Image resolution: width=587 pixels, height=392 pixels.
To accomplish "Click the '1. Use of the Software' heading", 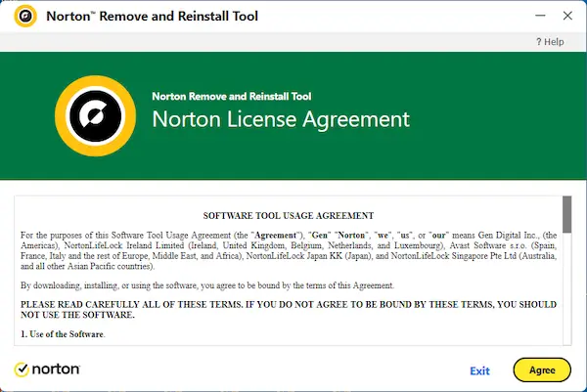I will (63, 334).
